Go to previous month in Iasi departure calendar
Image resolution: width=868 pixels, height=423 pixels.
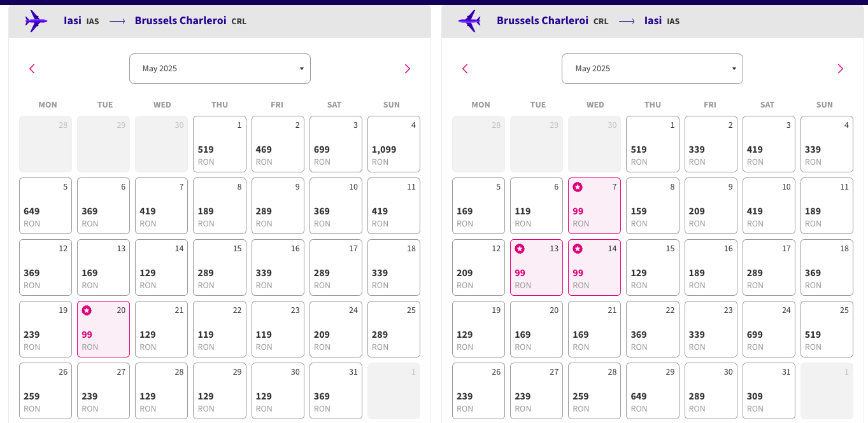click(x=32, y=69)
